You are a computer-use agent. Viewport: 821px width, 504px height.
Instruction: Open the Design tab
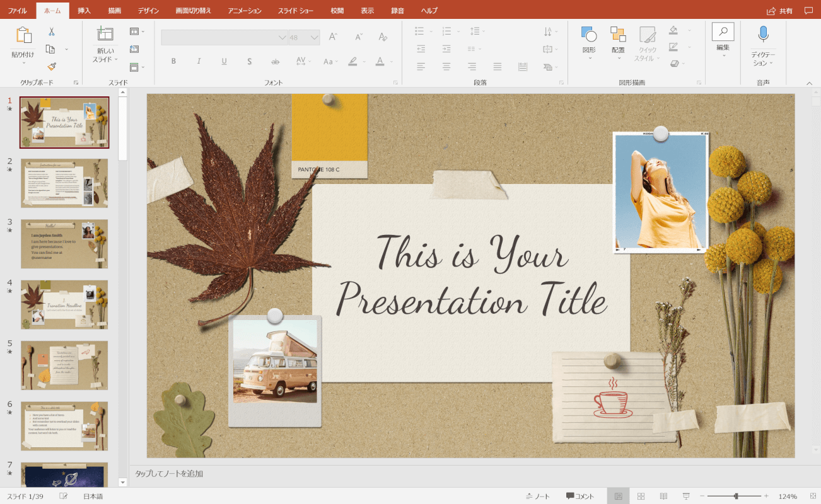[x=148, y=11]
